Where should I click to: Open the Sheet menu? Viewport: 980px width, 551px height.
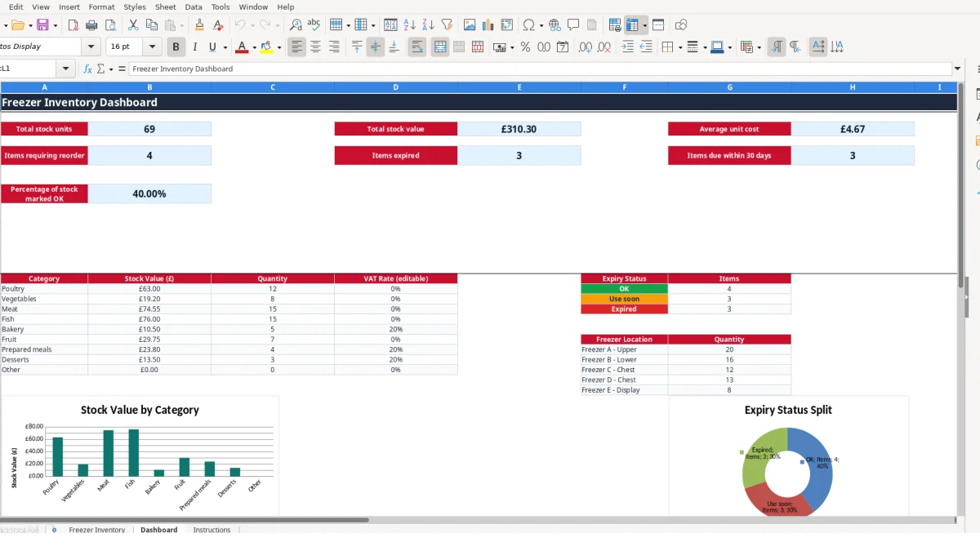click(166, 7)
